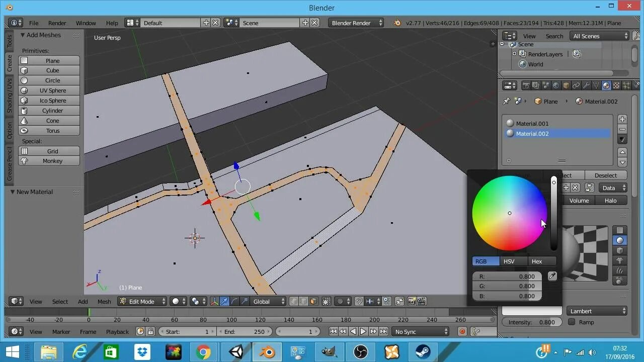Open the Mesh menu in 3D header
Image resolution: width=644 pixels, height=362 pixels.
coord(104,301)
